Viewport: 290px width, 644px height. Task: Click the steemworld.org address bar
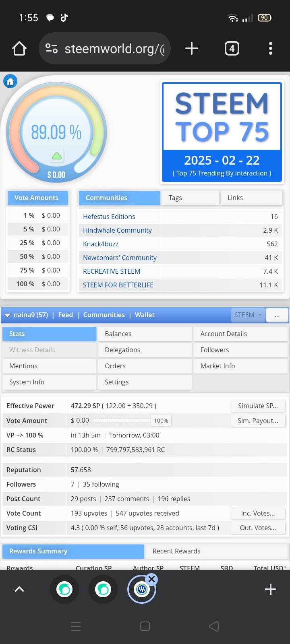pos(105,49)
